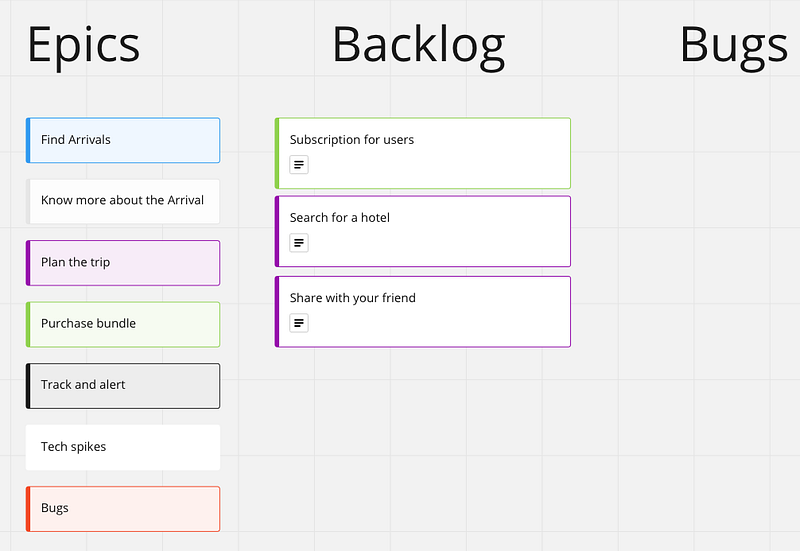Viewport: 800px width, 551px height.
Task: Select the Find Arrivals epic card
Action: [123, 140]
